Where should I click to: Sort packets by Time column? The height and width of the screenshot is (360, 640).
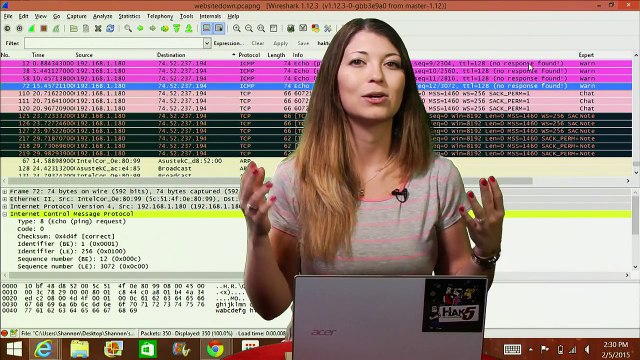tap(38, 55)
